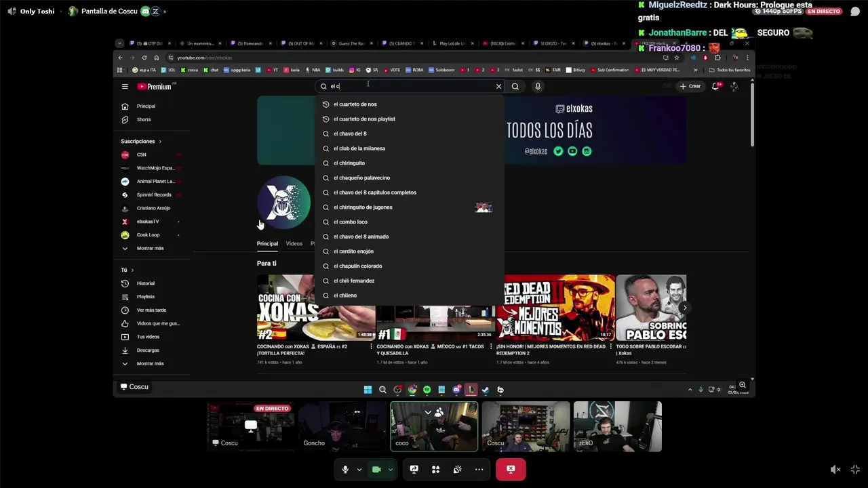Image resolution: width=868 pixels, height=488 pixels.
Task: Click browser address bar youtube.com URL
Action: [205, 58]
